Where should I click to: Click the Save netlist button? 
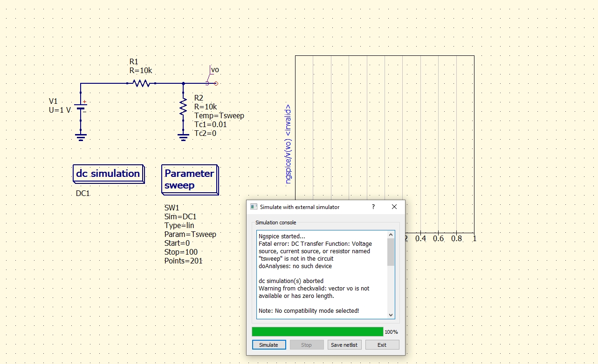344,344
